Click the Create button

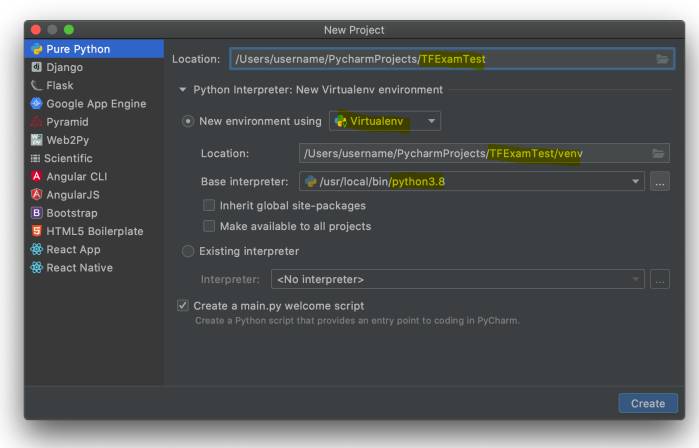(647, 403)
